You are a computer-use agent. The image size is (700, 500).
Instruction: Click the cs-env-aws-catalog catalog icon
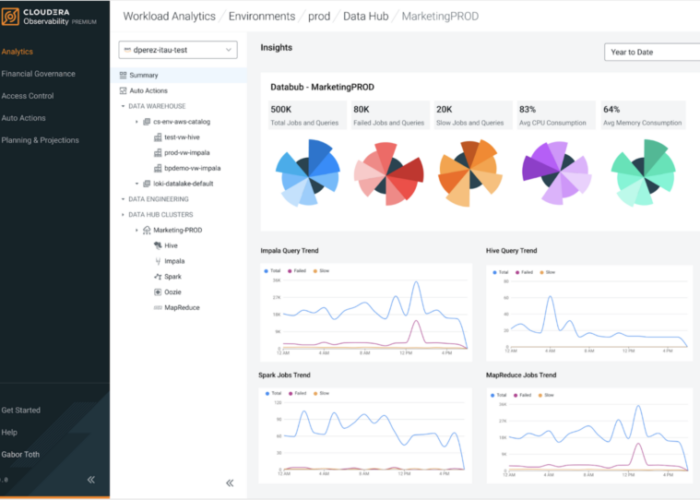point(146,121)
